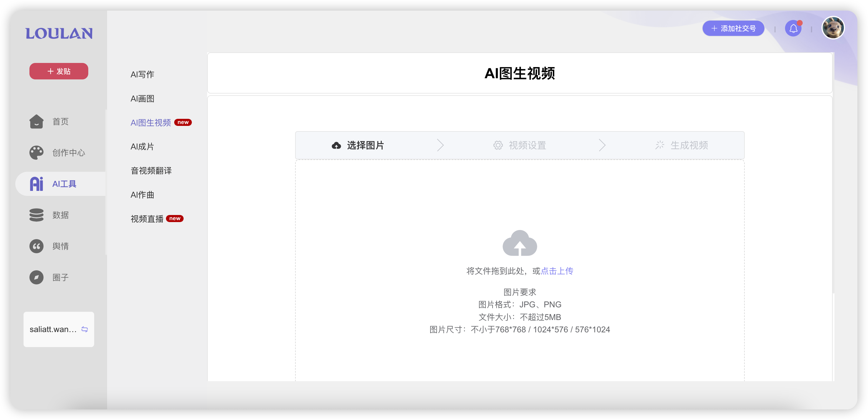Open AI画图 submenu item
This screenshot has height=420, width=868.
[x=142, y=99]
